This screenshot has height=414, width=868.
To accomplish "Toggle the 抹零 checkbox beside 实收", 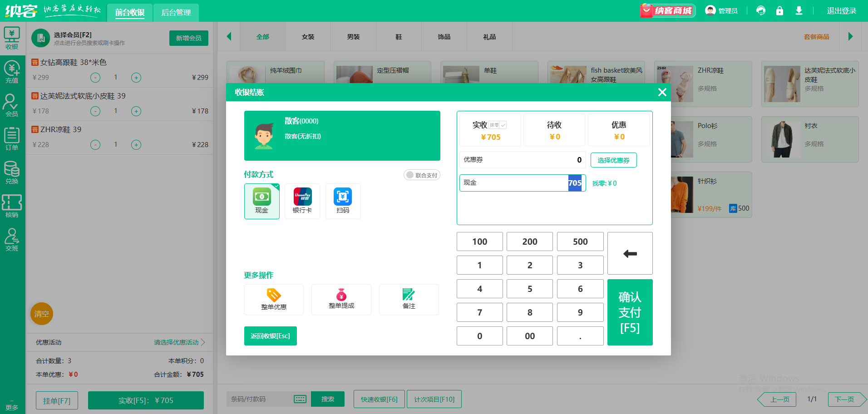I will (503, 125).
